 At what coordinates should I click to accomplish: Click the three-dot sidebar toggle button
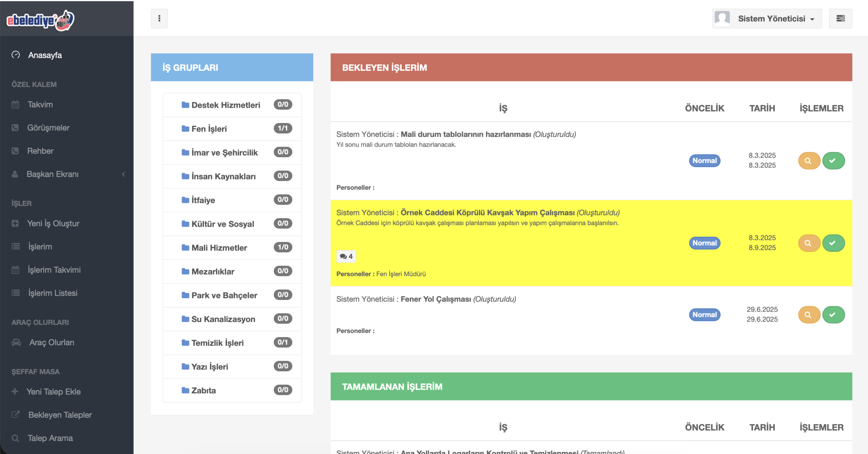click(159, 18)
